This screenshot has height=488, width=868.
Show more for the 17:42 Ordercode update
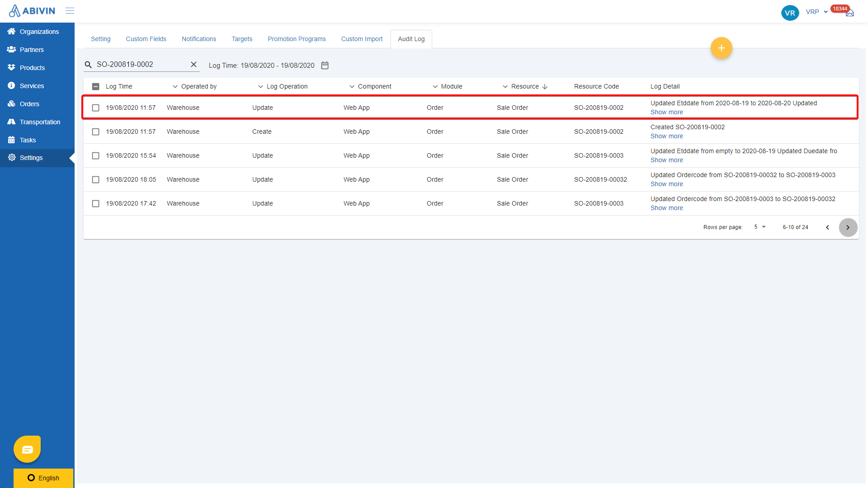click(x=666, y=208)
